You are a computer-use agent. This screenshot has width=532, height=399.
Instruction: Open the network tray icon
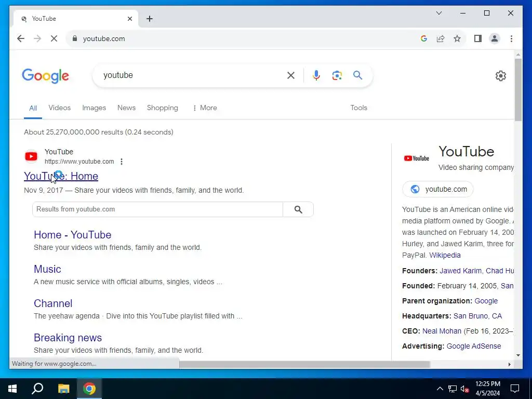[453, 389]
